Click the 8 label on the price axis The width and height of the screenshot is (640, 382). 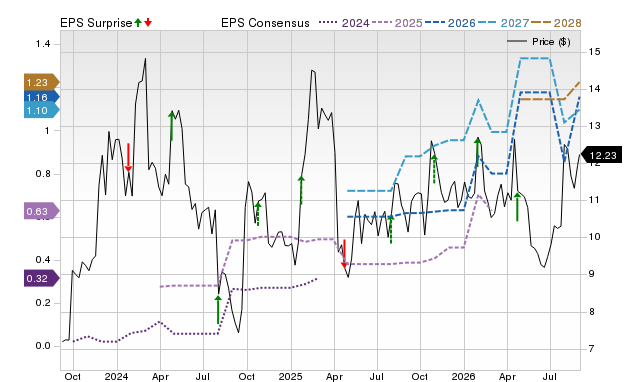click(x=591, y=312)
